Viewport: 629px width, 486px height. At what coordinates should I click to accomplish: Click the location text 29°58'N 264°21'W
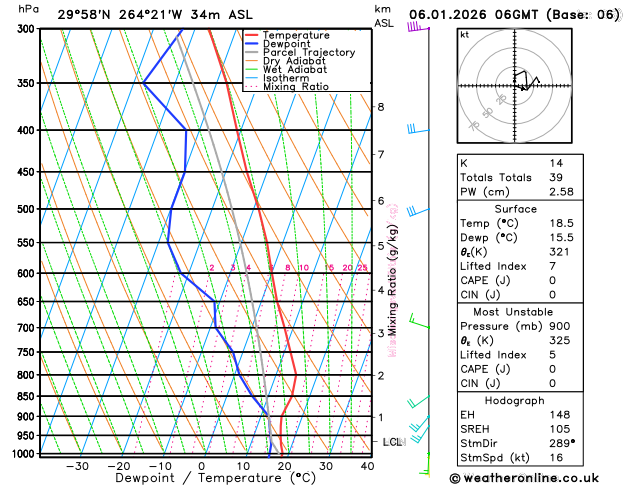point(120,15)
